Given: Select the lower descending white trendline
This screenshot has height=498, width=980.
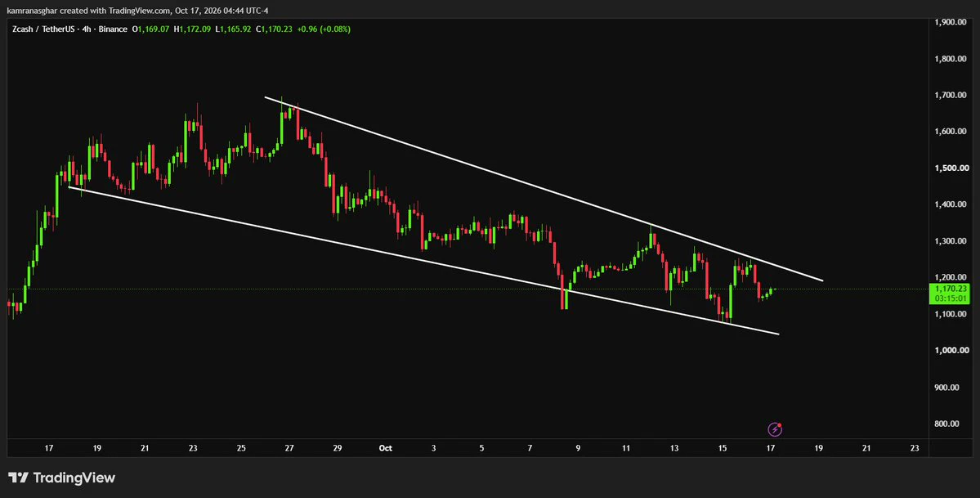Looking at the screenshot, I should click(423, 260).
